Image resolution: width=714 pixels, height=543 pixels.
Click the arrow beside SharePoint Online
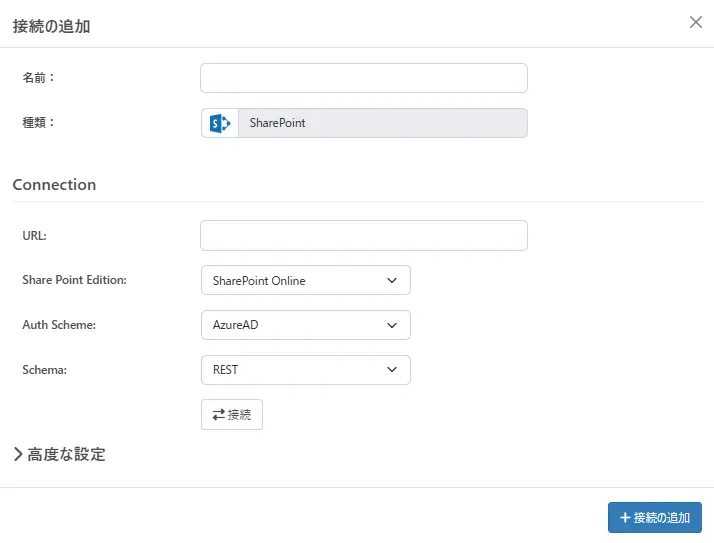click(x=392, y=281)
